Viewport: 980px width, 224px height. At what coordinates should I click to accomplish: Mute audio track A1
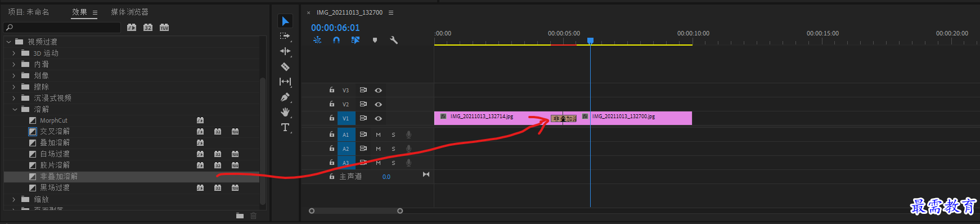(378, 135)
